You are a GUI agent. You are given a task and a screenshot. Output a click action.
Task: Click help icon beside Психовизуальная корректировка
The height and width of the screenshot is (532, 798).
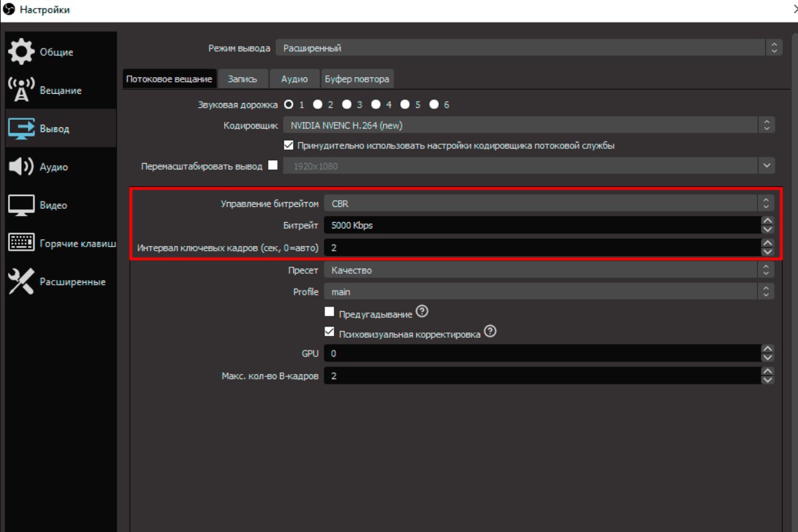pyautogui.click(x=490, y=331)
